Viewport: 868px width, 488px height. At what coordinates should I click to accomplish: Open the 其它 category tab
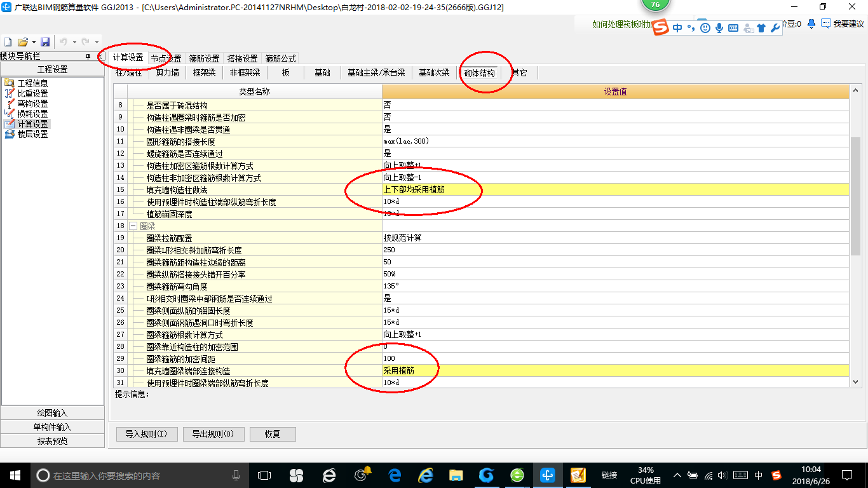(519, 72)
